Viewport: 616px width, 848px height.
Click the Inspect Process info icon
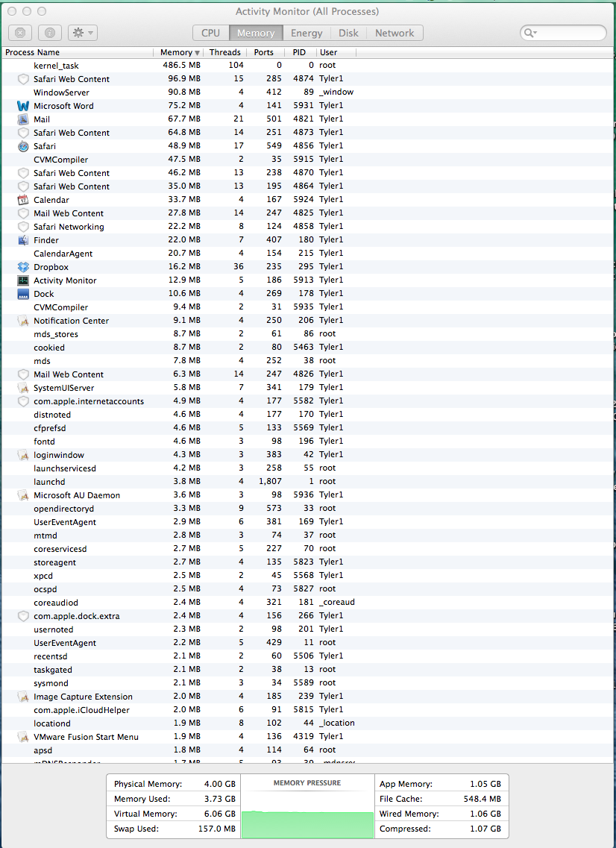point(50,33)
